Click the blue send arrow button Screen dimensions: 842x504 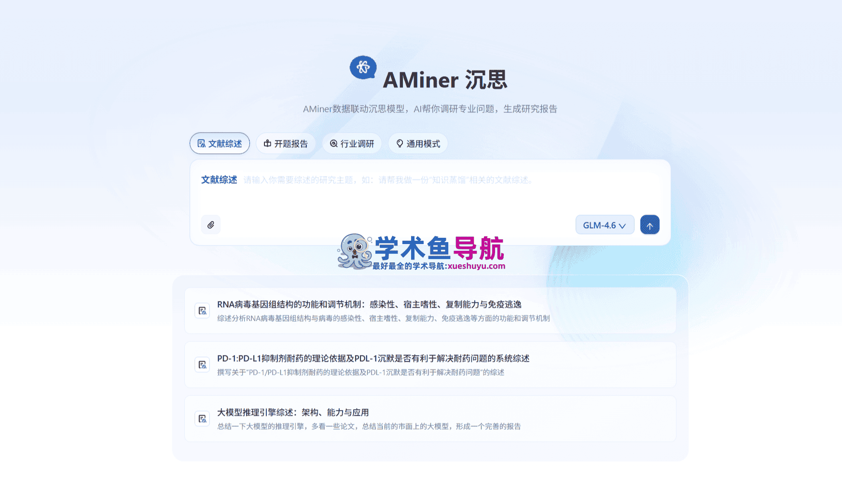[x=649, y=225]
